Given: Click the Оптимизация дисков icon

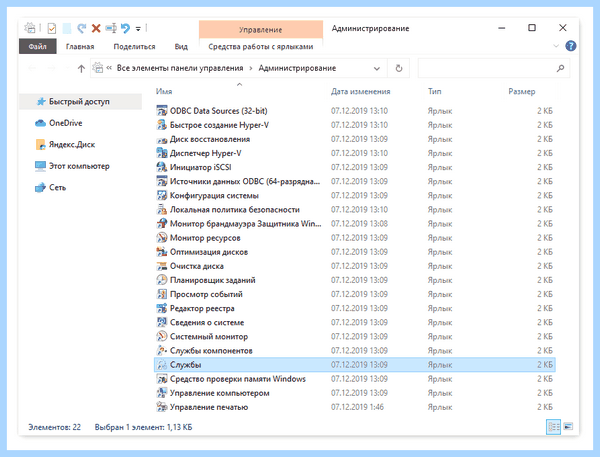Looking at the screenshot, I should tap(162, 252).
